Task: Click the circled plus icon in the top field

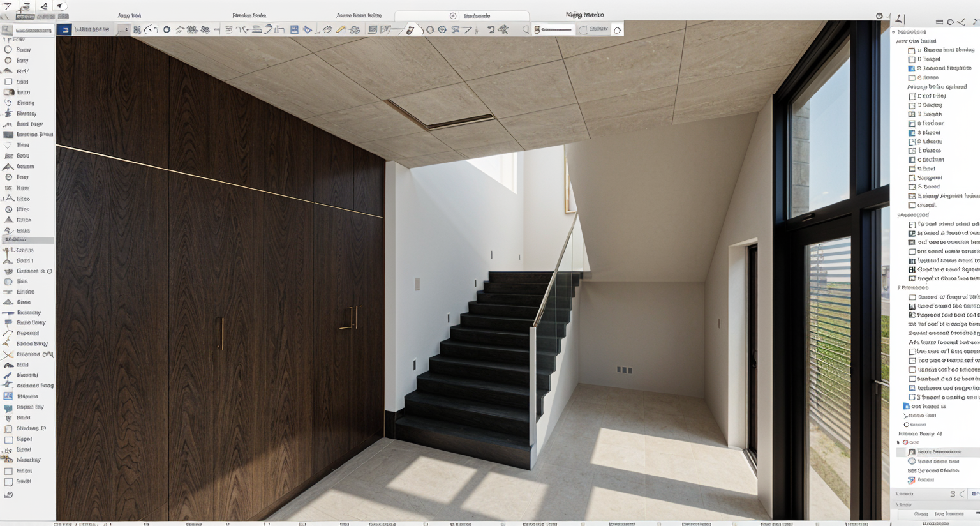Action: [453, 16]
